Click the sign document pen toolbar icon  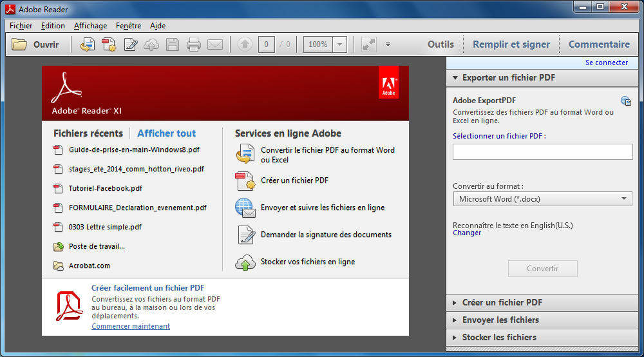(x=131, y=44)
